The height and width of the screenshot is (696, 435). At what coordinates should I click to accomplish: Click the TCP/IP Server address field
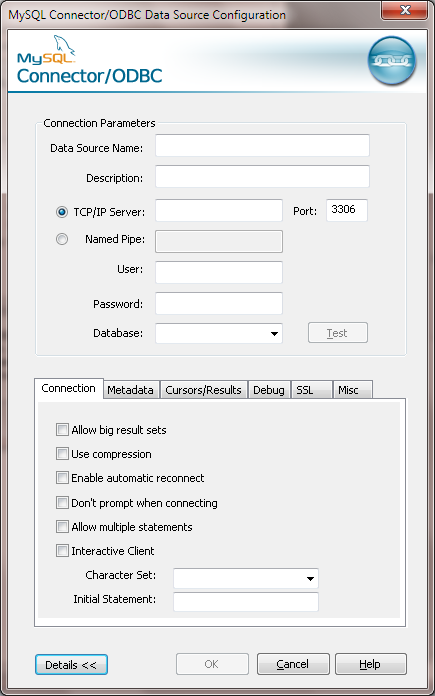(219, 210)
